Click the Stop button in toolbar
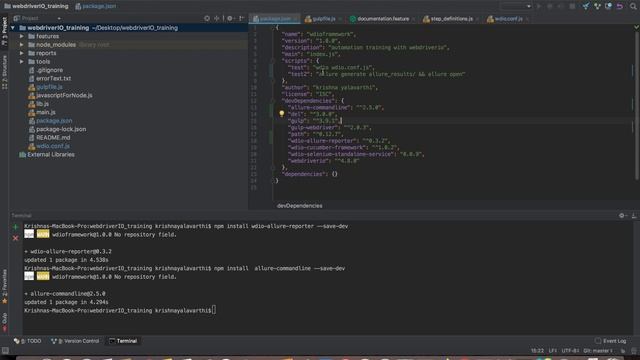The image size is (640, 360). [572, 6]
